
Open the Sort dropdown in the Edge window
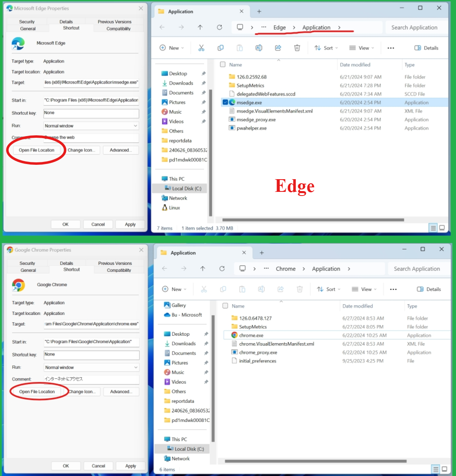point(326,48)
